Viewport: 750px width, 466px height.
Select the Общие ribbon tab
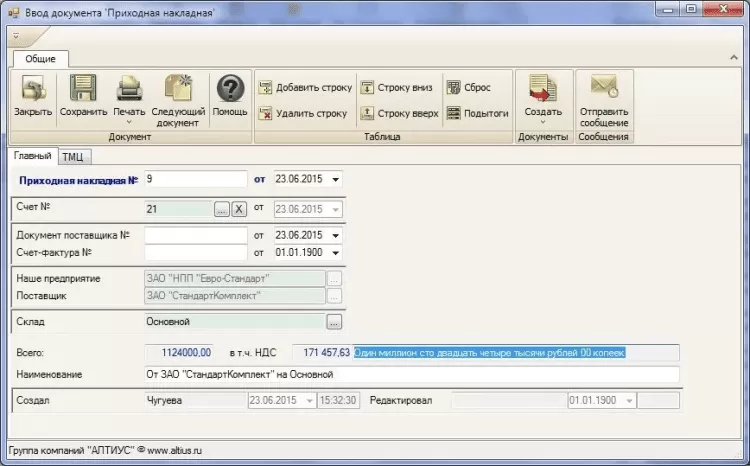[x=40, y=59]
